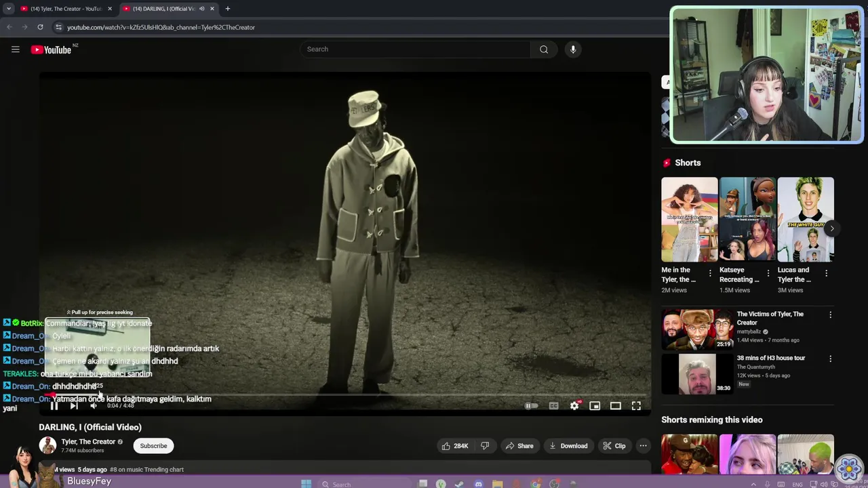868x488 pixels.
Task: Mute the video player volume
Action: (94, 406)
